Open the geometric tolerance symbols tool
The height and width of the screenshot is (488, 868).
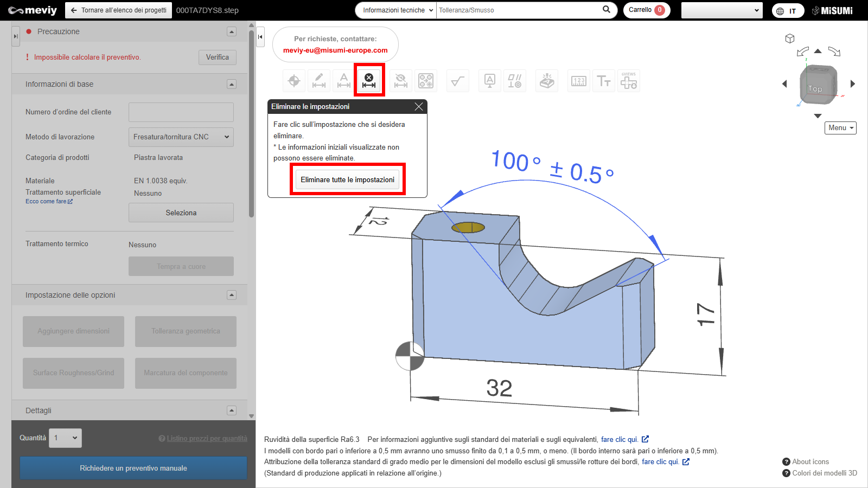tap(515, 81)
